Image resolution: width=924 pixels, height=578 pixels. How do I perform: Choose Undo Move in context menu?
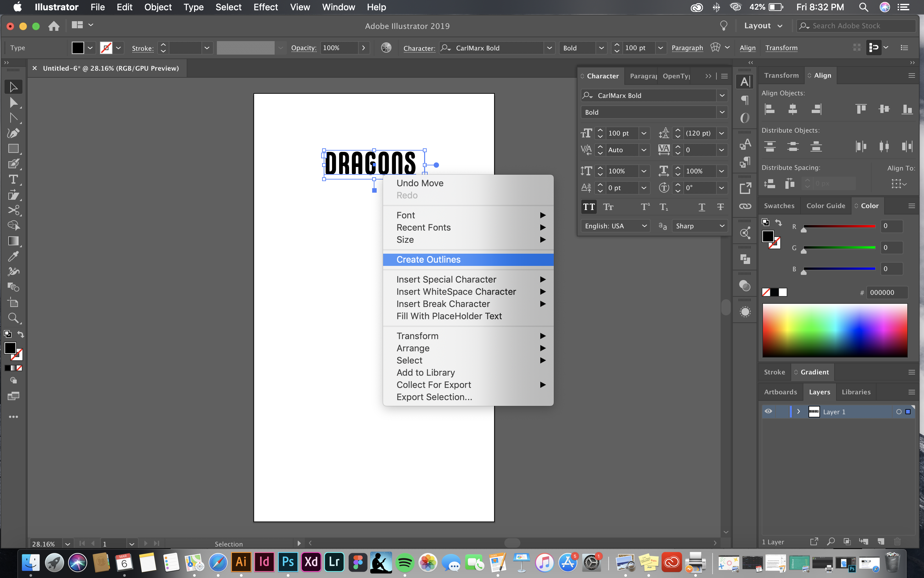coord(468,183)
